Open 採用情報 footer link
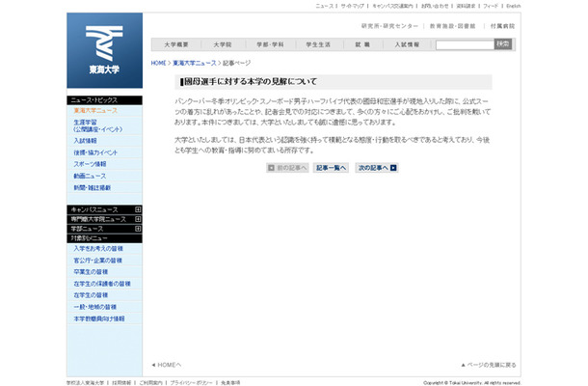Screen dimensions: 588x386 tap(121, 382)
